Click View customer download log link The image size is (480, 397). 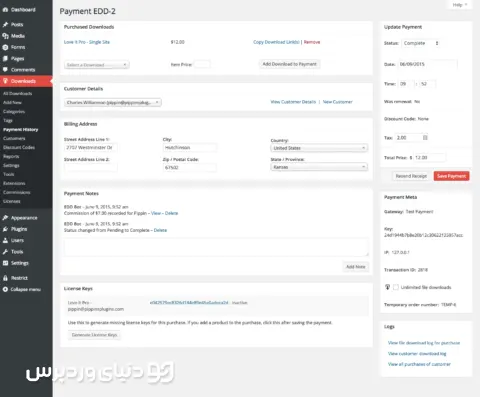coord(417,353)
